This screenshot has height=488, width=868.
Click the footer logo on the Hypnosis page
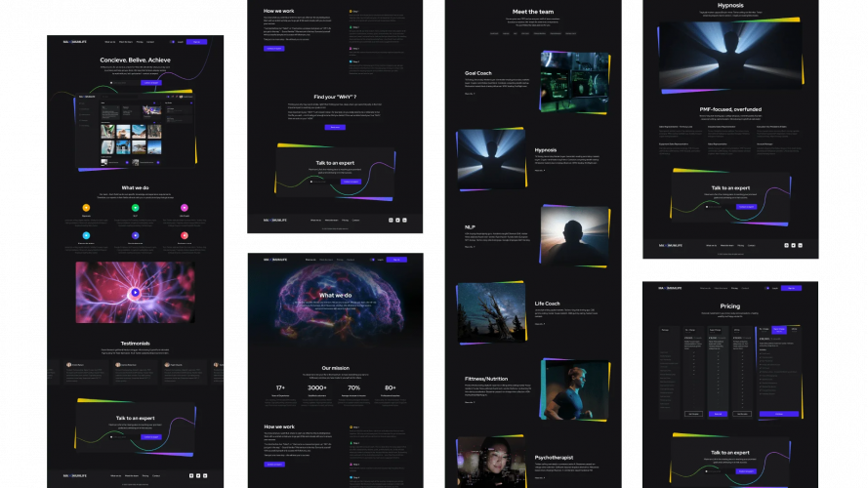[x=670, y=245]
